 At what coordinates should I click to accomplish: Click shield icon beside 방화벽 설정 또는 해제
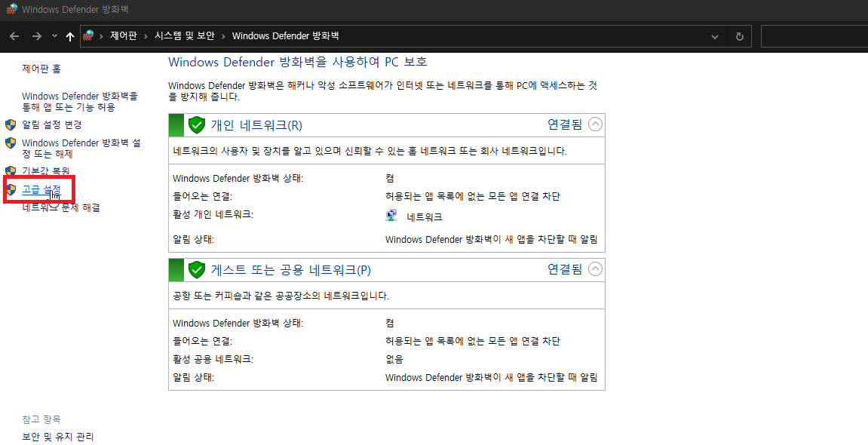(11, 143)
